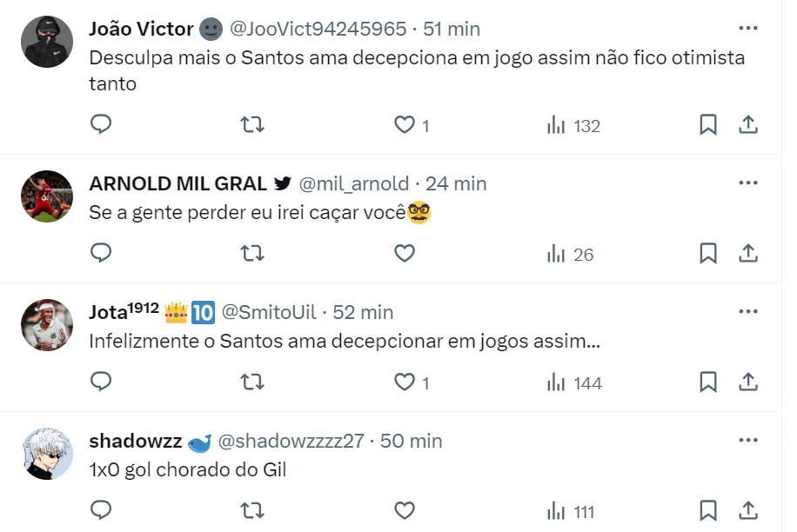This screenshot has width=797, height=532.
Task: Open @SmitoUil profile handle link
Action: coord(271,312)
